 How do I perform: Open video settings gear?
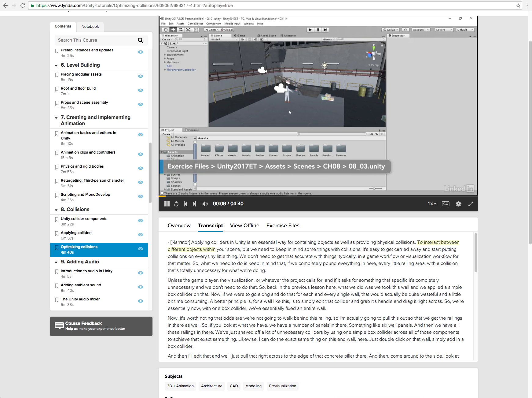pos(458,204)
